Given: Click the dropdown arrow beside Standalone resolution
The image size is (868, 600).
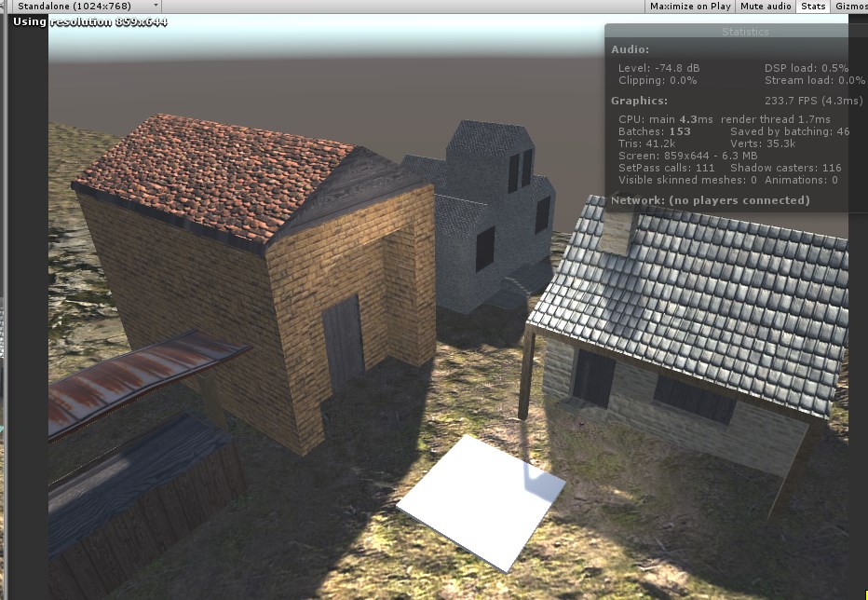Looking at the screenshot, I should 156,6.
